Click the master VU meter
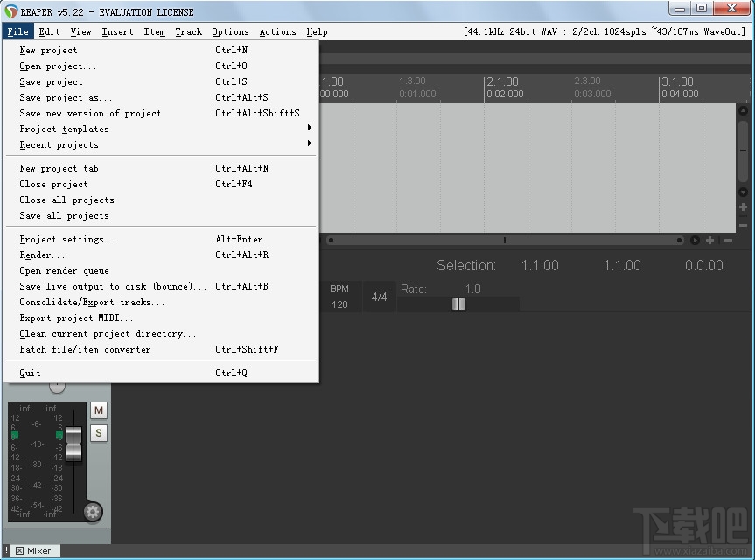755x560 pixels. click(x=37, y=462)
